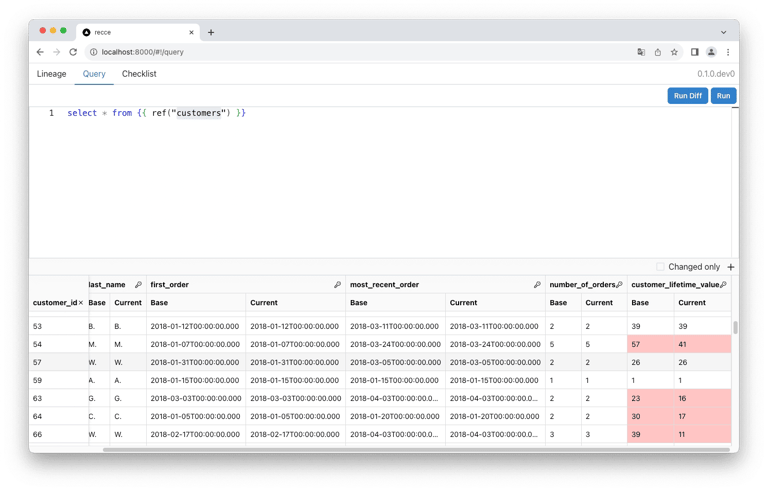The image size is (768, 491).
Task: Click the Run Diff button
Action: tap(688, 96)
